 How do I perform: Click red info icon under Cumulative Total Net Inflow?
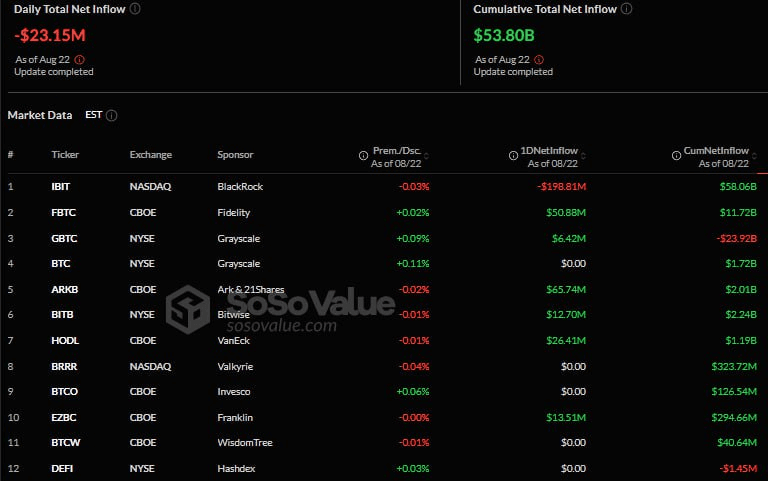point(539,60)
